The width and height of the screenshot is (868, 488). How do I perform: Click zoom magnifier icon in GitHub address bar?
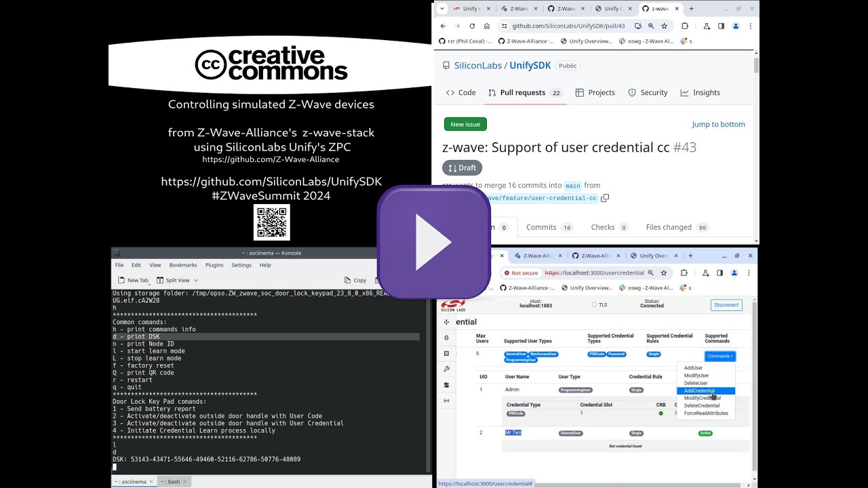651,26
